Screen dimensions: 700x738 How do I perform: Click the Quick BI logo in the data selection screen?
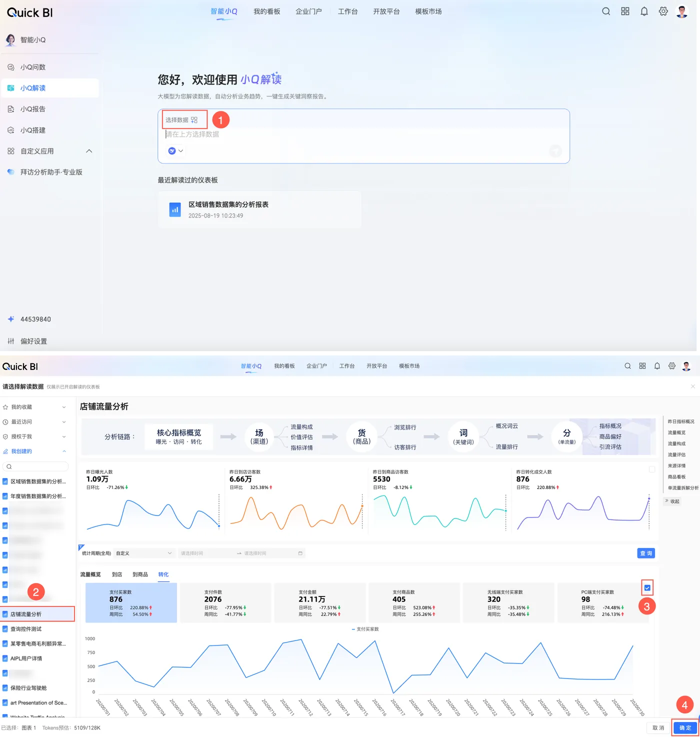click(x=20, y=366)
